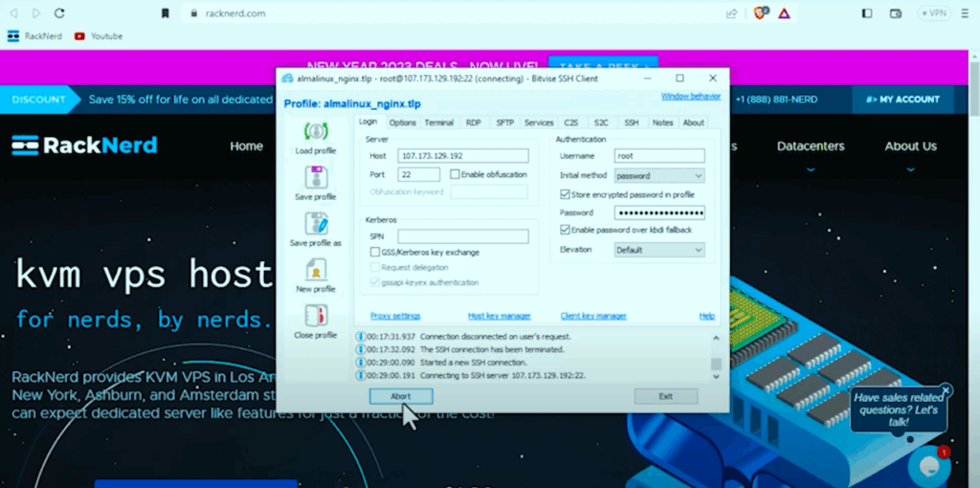Screen dimensions: 980x488
Task: Switch to the C2S tab
Action: coord(570,122)
